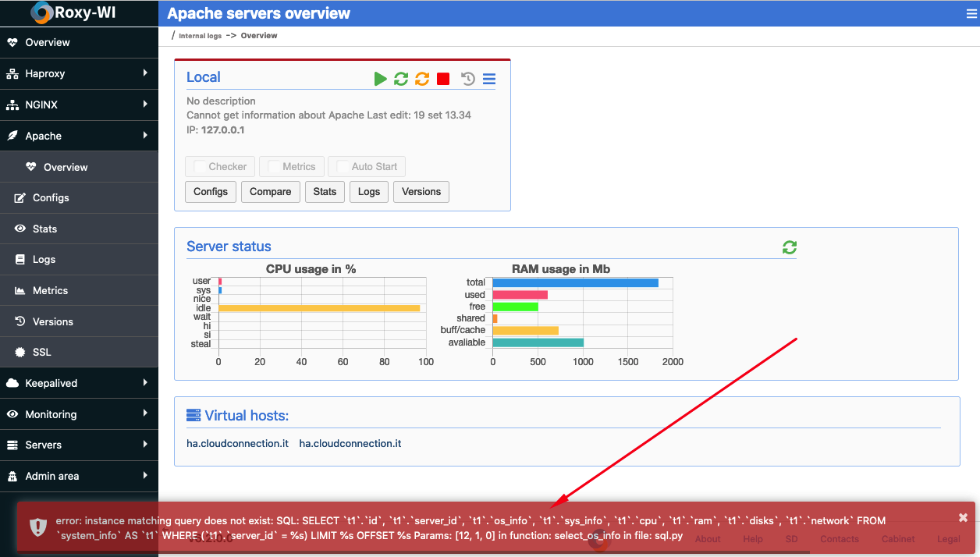Click the Admin area icon

point(12,476)
